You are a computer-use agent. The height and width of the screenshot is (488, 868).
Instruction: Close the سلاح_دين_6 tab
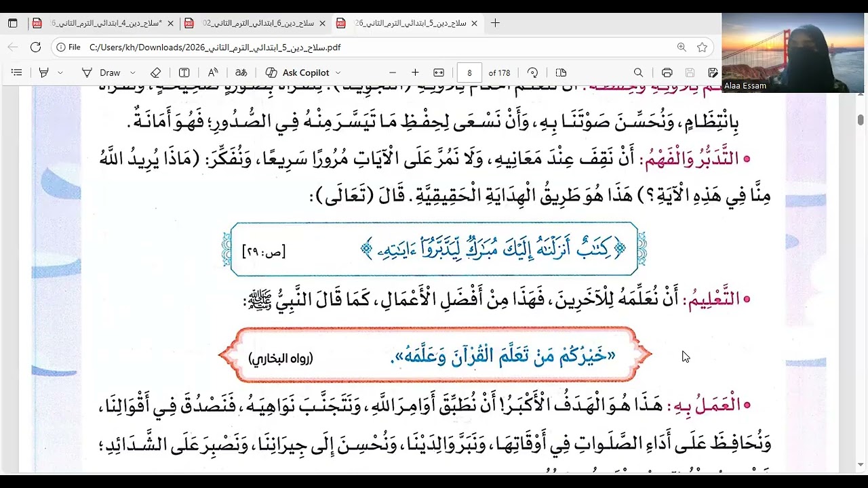point(322,23)
